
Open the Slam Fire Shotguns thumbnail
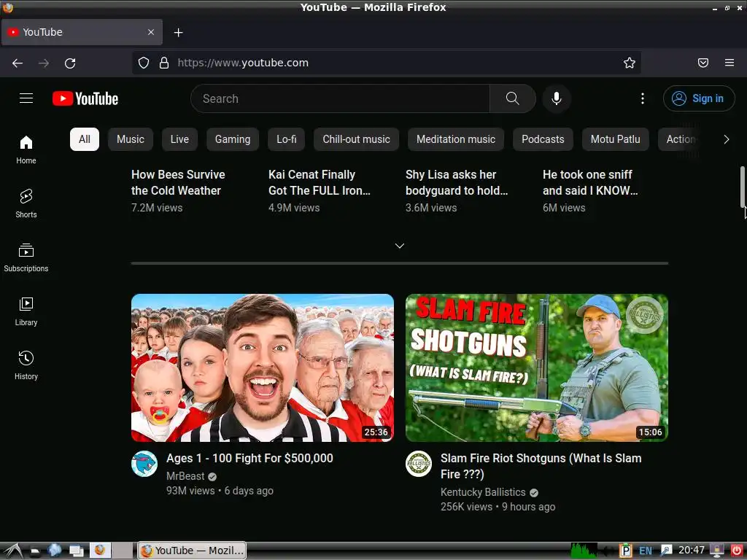click(537, 367)
